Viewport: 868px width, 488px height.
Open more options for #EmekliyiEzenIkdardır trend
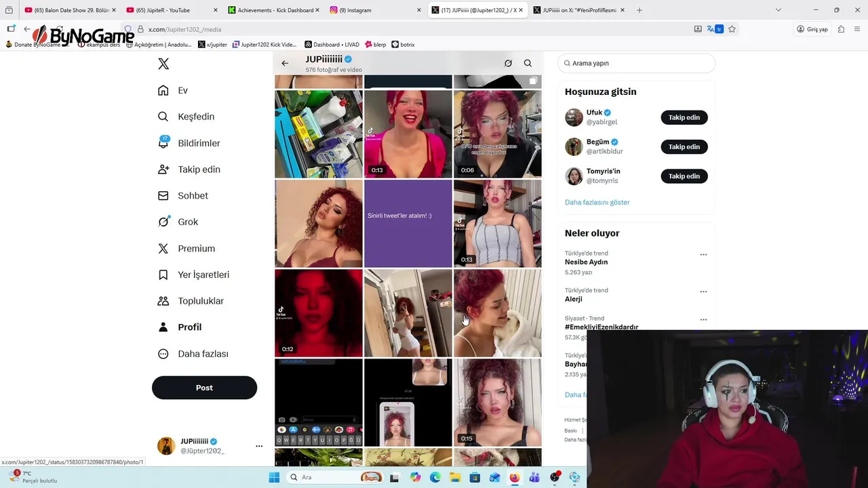click(703, 319)
